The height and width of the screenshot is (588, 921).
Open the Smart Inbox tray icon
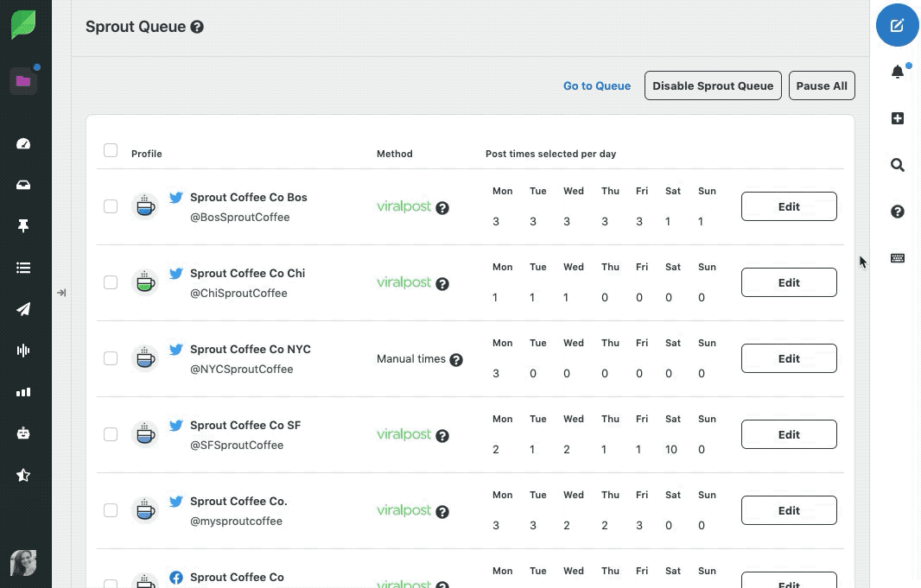click(x=23, y=185)
